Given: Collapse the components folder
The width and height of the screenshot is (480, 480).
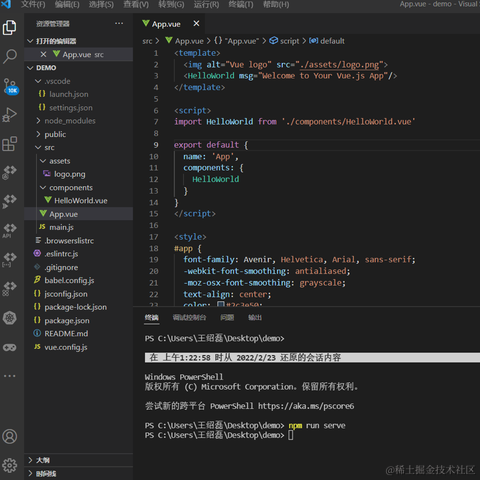Looking at the screenshot, I should click(43, 187).
